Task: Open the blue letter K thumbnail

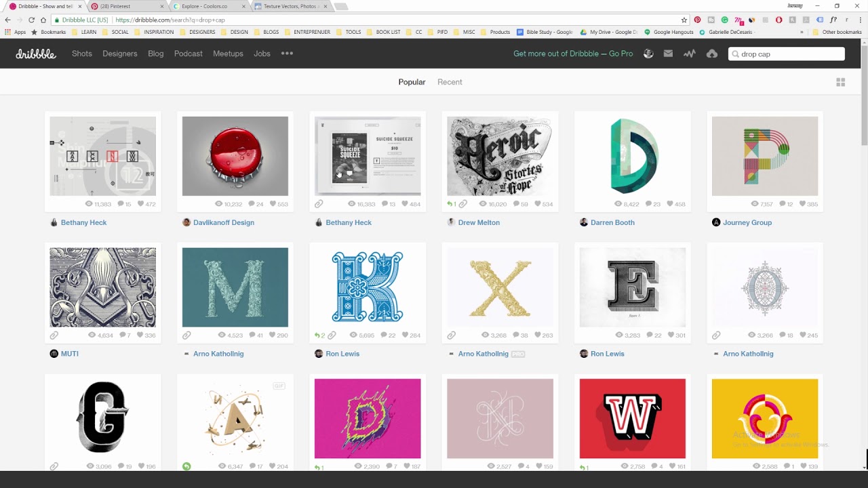Action: click(368, 287)
